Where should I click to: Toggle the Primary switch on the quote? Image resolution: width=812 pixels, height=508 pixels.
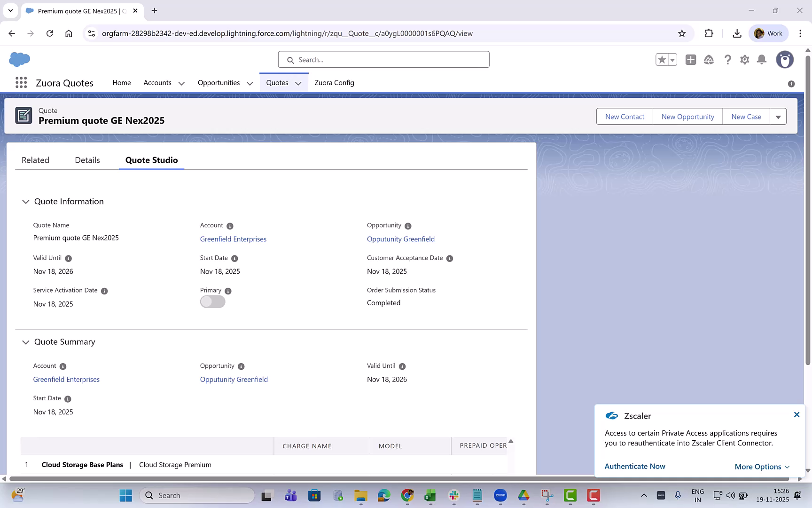(x=212, y=302)
